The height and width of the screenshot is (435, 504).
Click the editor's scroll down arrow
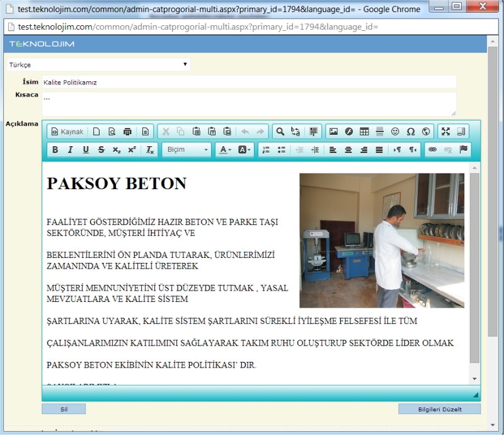click(474, 379)
